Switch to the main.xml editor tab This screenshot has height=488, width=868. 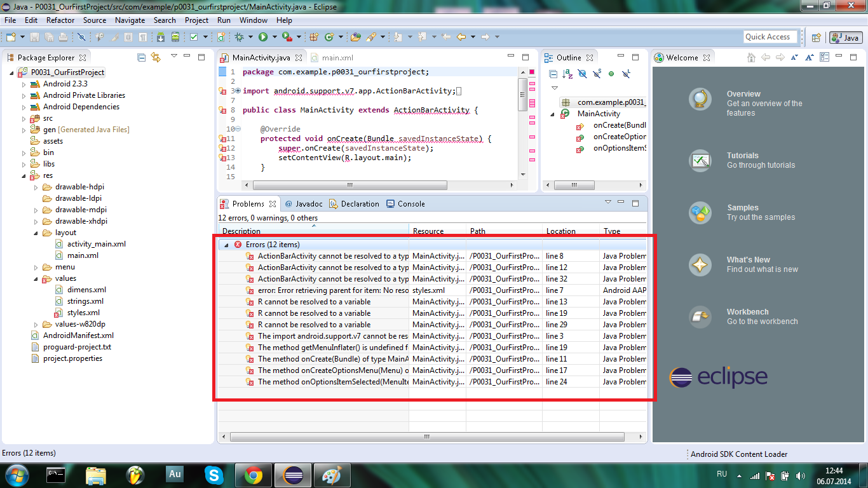[x=333, y=58]
